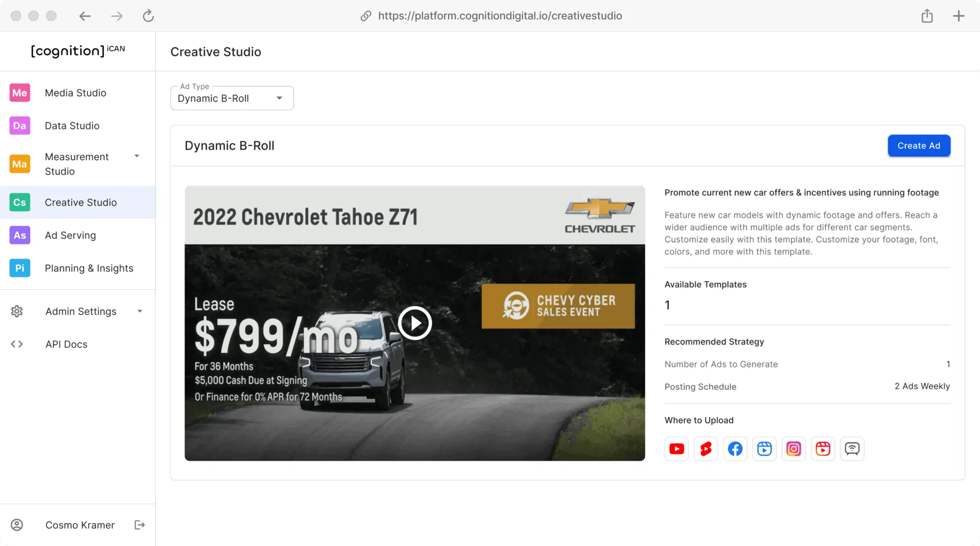980x546 pixels.
Task: Click the Instagram Reels icon
Action: point(823,448)
